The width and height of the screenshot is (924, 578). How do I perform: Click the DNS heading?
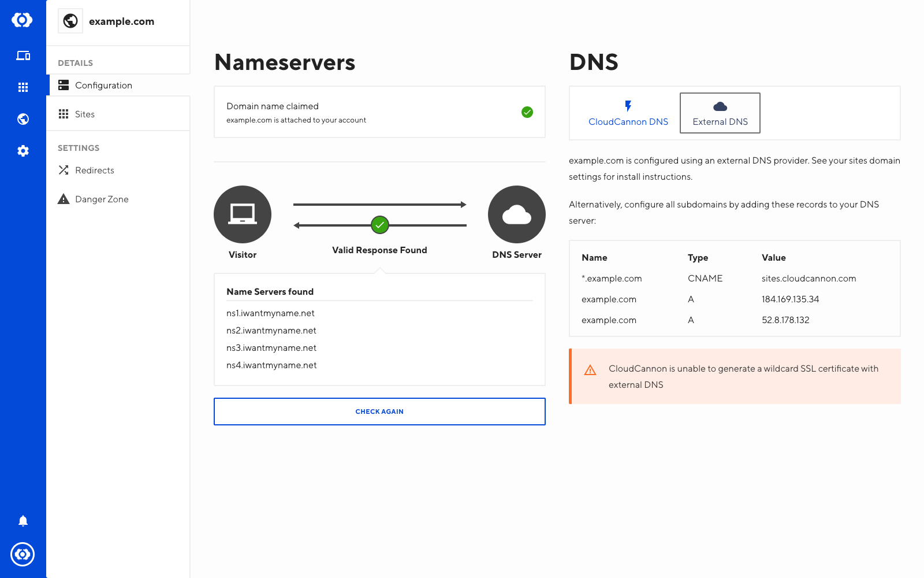tap(594, 62)
